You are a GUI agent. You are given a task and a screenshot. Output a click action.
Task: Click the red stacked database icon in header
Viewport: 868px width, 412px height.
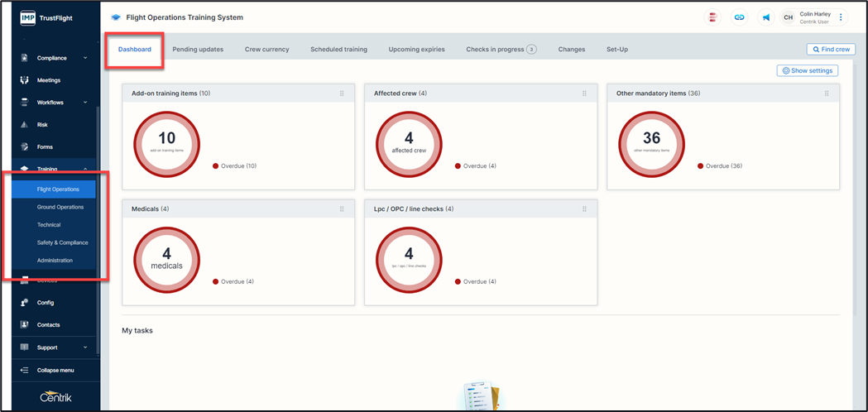tap(712, 17)
